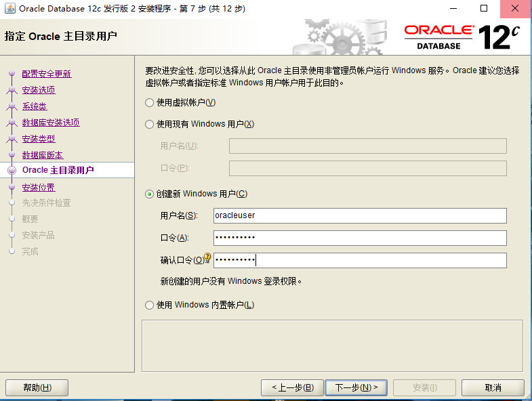The width and height of the screenshot is (532, 401).
Task: Go back with < 上一步(B) button
Action: coord(292,387)
